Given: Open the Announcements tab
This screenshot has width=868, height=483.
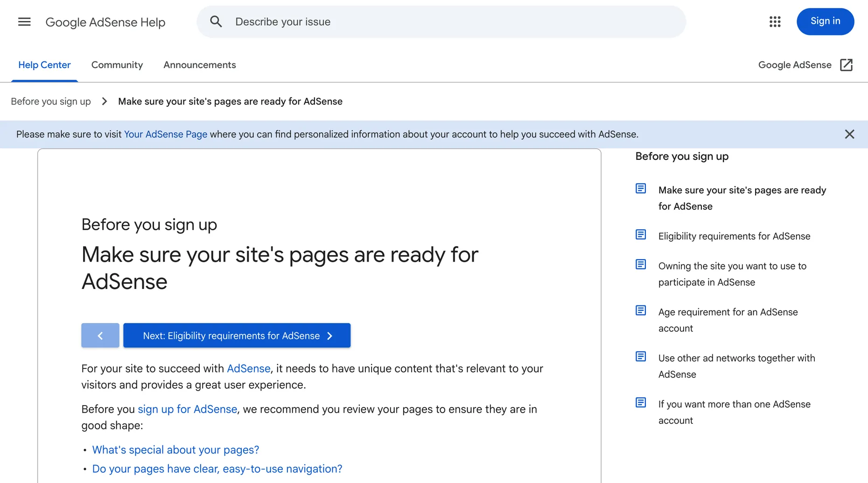Looking at the screenshot, I should [200, 65].
